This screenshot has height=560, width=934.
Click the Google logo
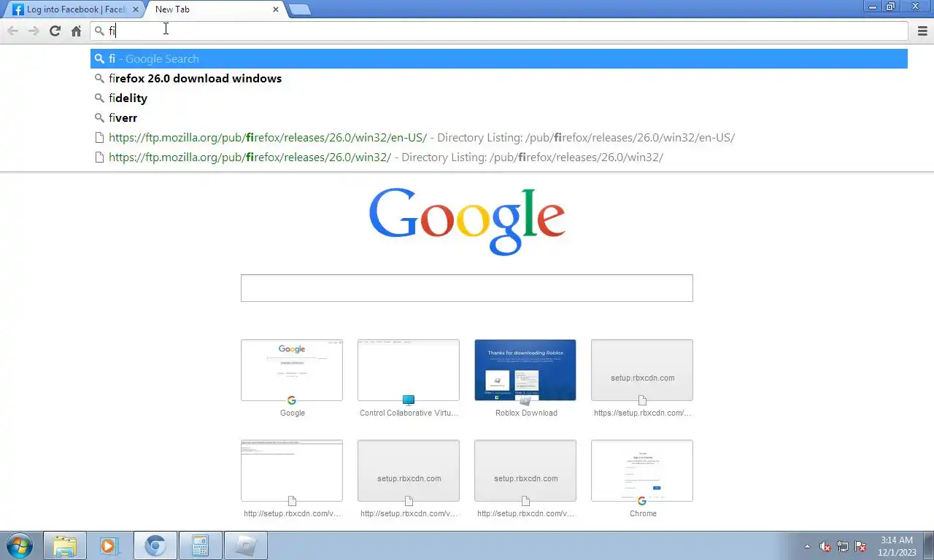tap(467, 222)
